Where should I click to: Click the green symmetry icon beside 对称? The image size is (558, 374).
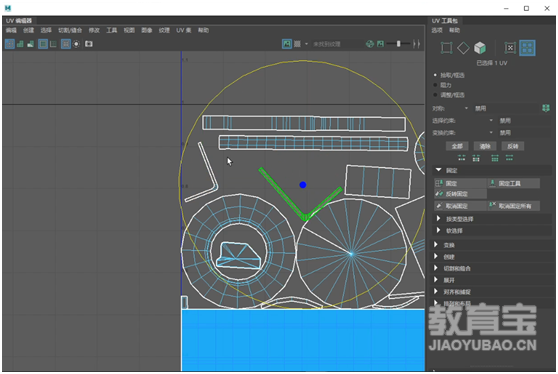coord(546,108)
